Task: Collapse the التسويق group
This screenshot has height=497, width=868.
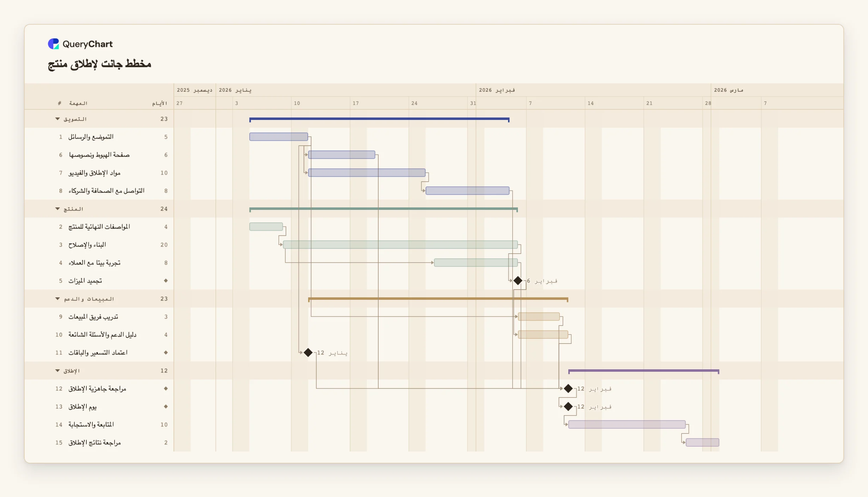Action: 57,119
